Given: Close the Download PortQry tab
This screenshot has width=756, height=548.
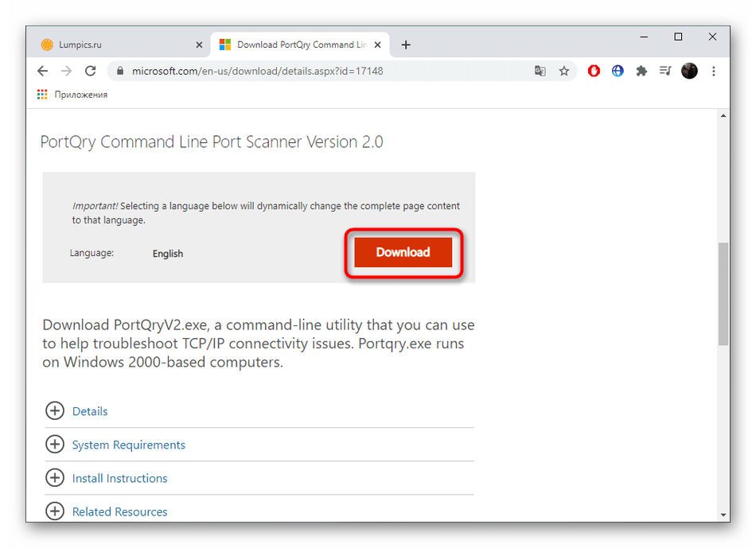Looking at the screenshot, I should tap(378, 45).
